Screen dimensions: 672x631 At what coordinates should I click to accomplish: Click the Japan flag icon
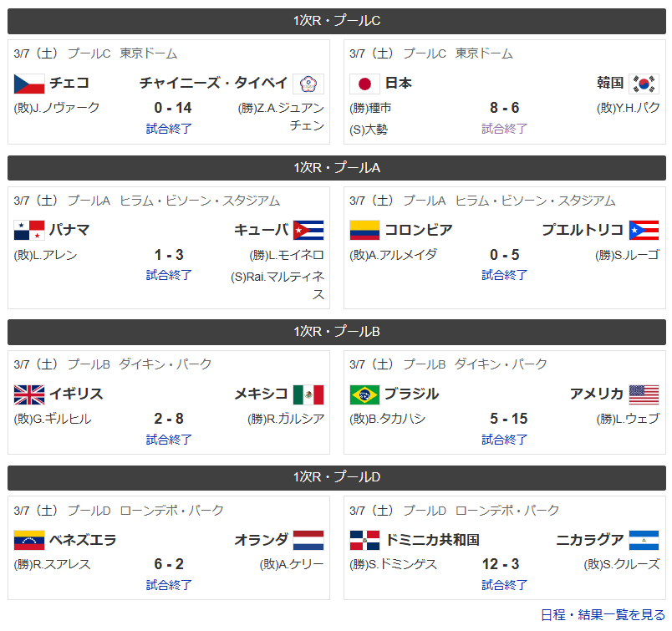[364, 84]
